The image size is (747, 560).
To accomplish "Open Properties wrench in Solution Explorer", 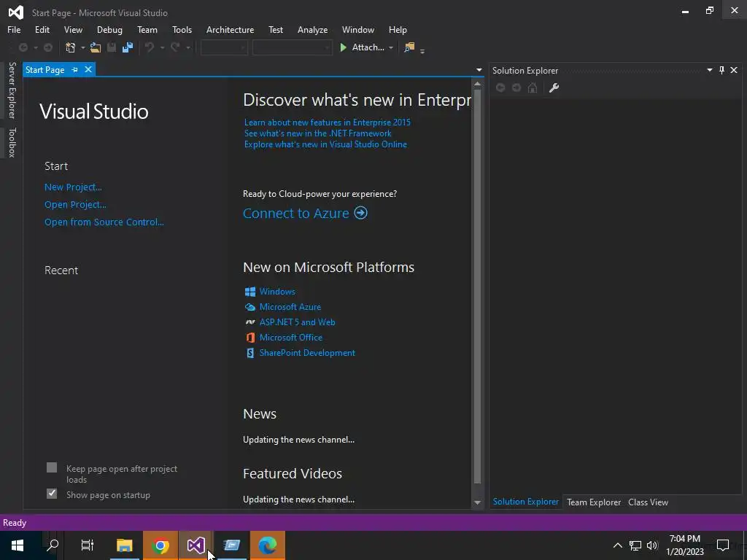I will [554, 87].
